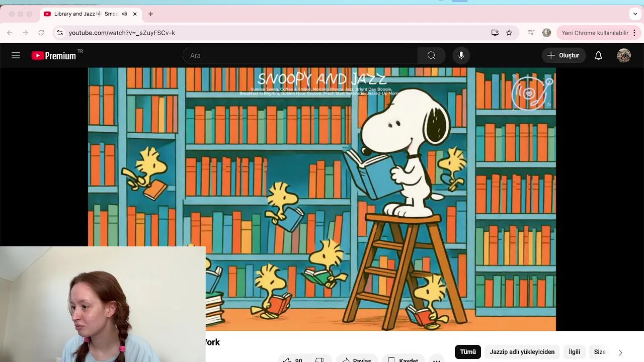
Task: Share the video via Paylaş
Action: coord(357,360)
